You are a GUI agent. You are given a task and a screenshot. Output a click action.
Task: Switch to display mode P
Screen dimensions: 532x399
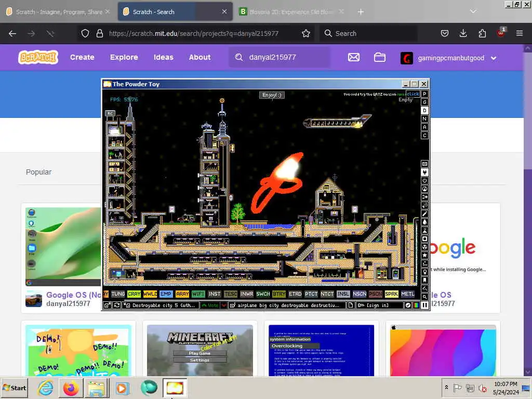pos(424,94)
